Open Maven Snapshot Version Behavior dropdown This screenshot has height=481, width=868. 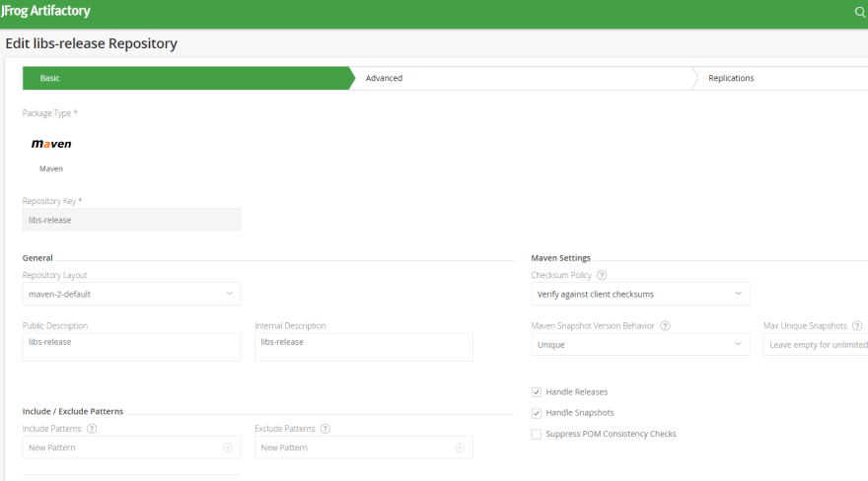640,345
